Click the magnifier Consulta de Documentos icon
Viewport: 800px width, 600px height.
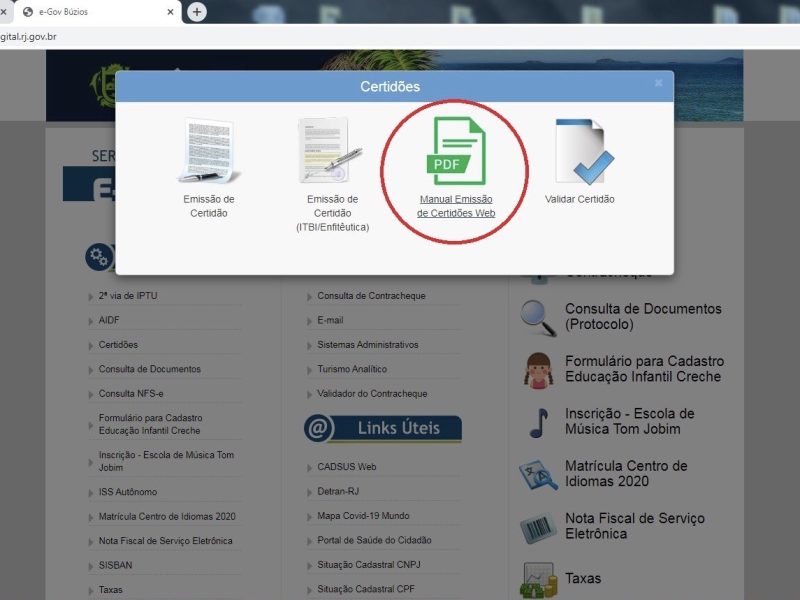539,317
